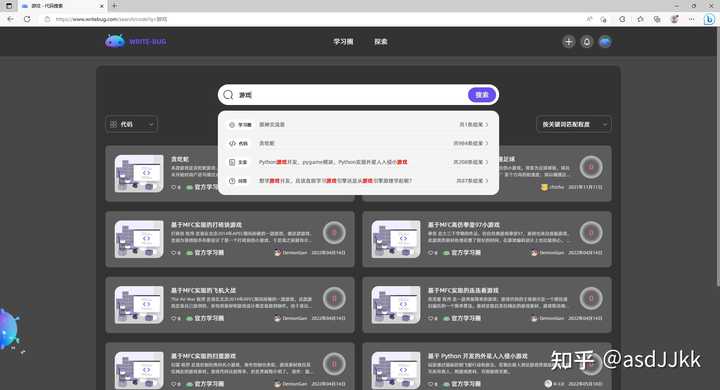The height and width of the screenshot is (390, 720).
Task: Open a new browser tab with plus
Action: point(114,6)
